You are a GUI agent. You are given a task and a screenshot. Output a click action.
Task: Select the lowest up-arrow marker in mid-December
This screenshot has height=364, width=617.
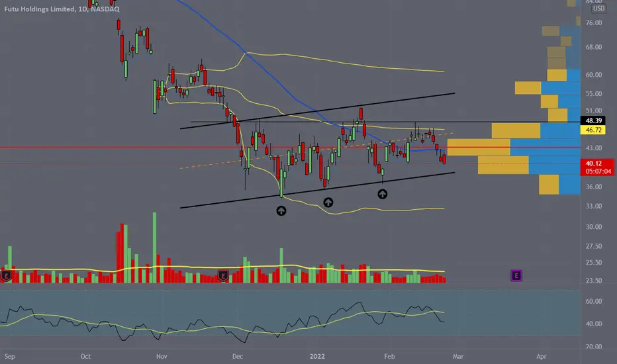click(281, 211)
